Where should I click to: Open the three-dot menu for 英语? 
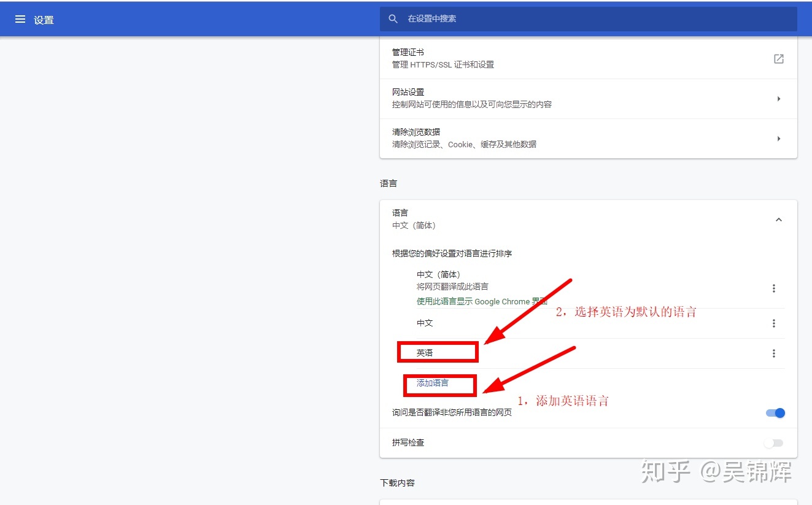pyautogui.click(x=774, y=353)
